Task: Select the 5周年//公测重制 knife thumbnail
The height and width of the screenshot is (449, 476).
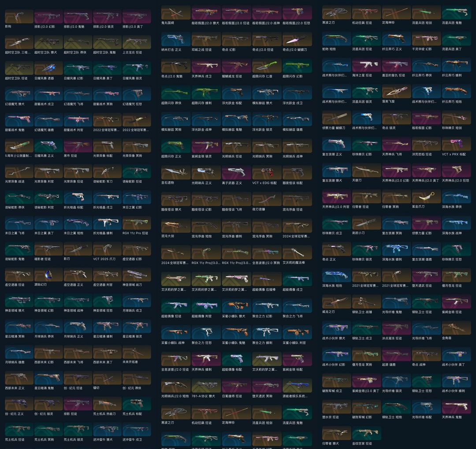Action: click(x=19, y=145)
